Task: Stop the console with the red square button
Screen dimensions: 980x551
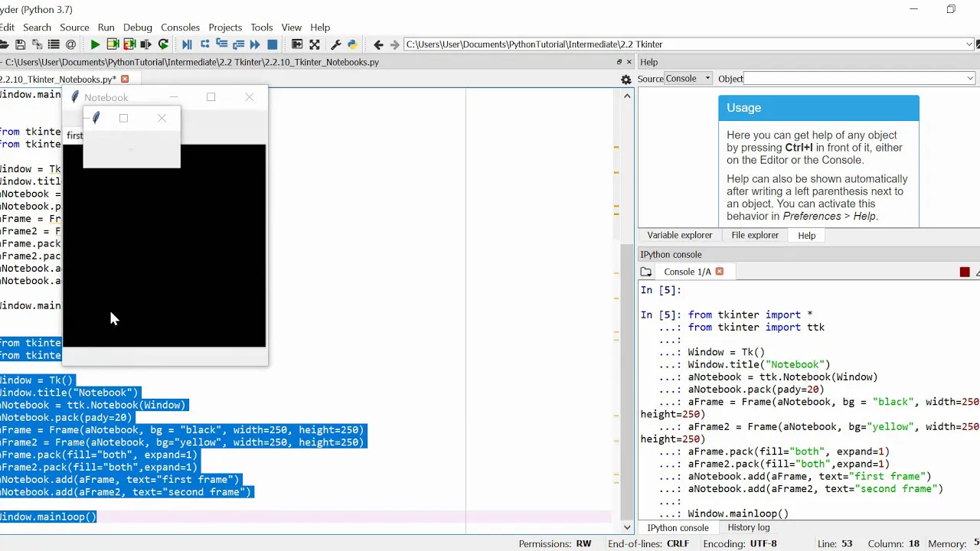Action: point(965,272)
